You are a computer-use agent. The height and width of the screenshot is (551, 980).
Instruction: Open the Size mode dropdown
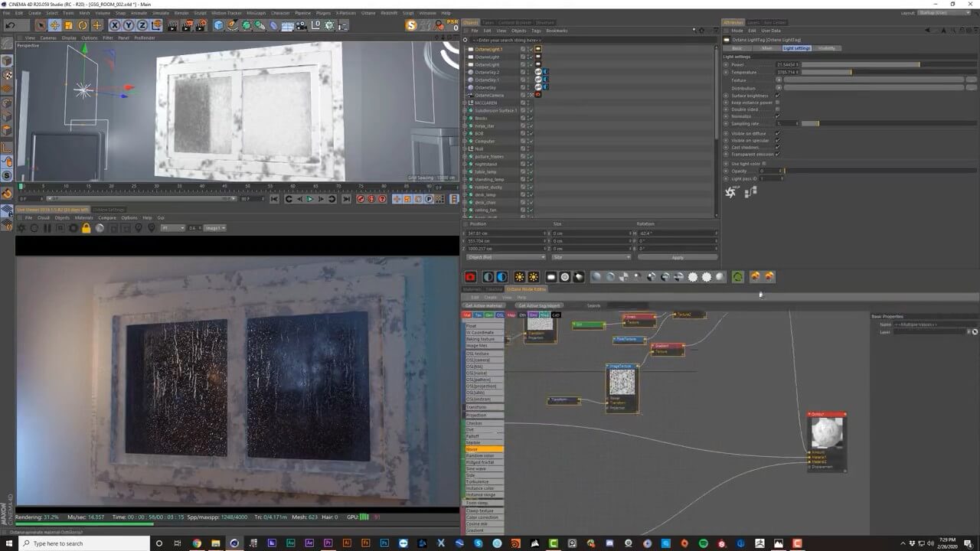click(x=590, y=257)
